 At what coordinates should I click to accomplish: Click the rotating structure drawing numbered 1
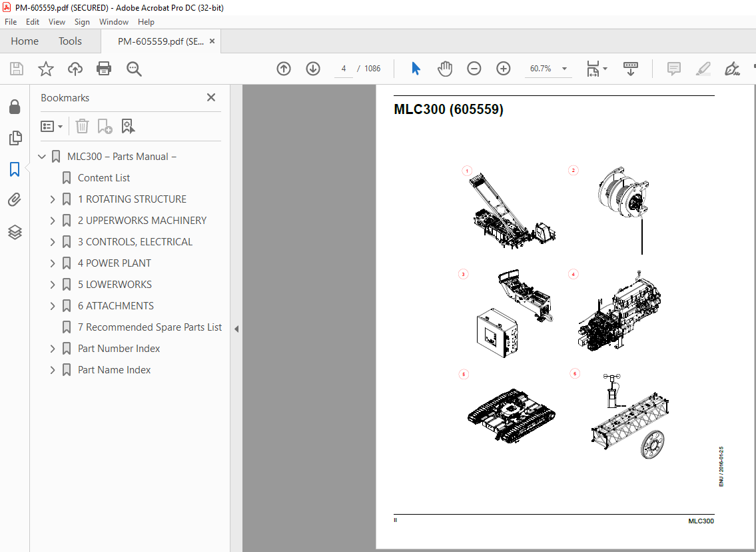point(514,211)
